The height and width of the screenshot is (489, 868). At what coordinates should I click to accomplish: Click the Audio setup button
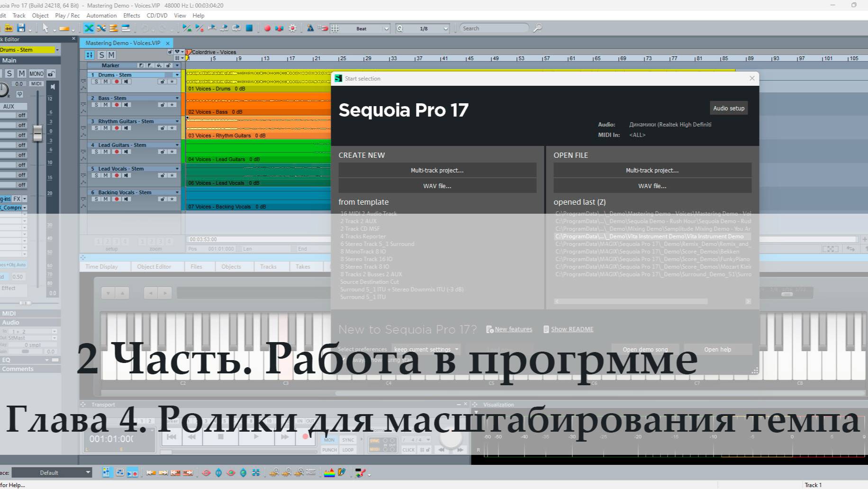tap(729, 108)
